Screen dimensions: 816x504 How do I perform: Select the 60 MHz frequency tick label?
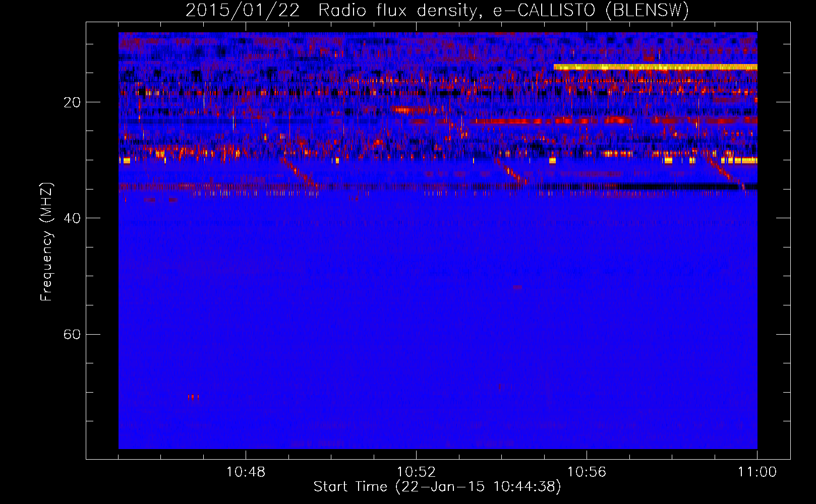click(72, 334)
